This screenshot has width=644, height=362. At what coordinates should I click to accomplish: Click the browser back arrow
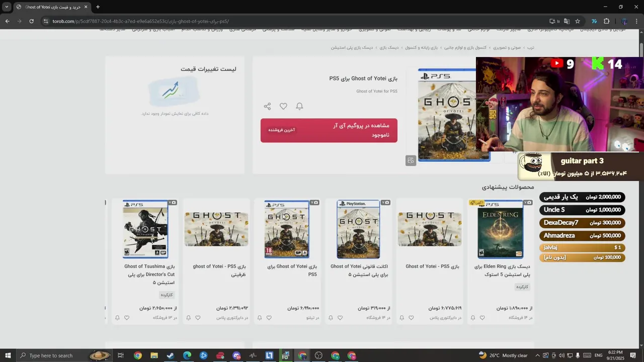click(7, 21)
